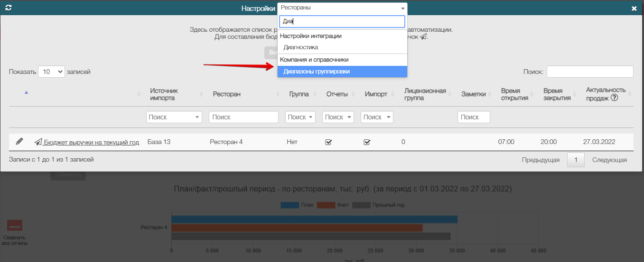Open the help icon near Актуальность продаж
This screenshot has height=262, width=644.
coord(614,98)
